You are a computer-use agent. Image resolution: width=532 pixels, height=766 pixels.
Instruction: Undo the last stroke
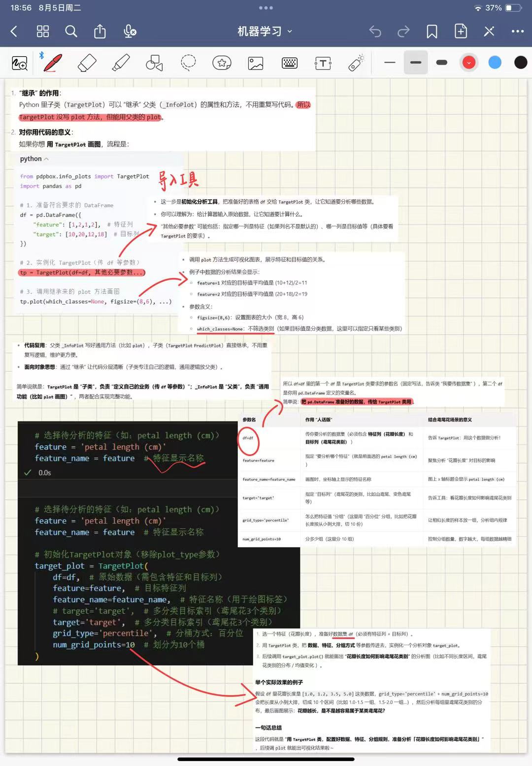click(x=375, y=32)
